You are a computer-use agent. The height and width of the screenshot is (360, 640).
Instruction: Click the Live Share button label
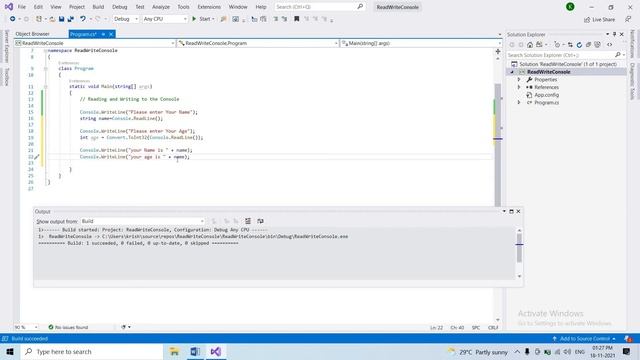point(603,20)
